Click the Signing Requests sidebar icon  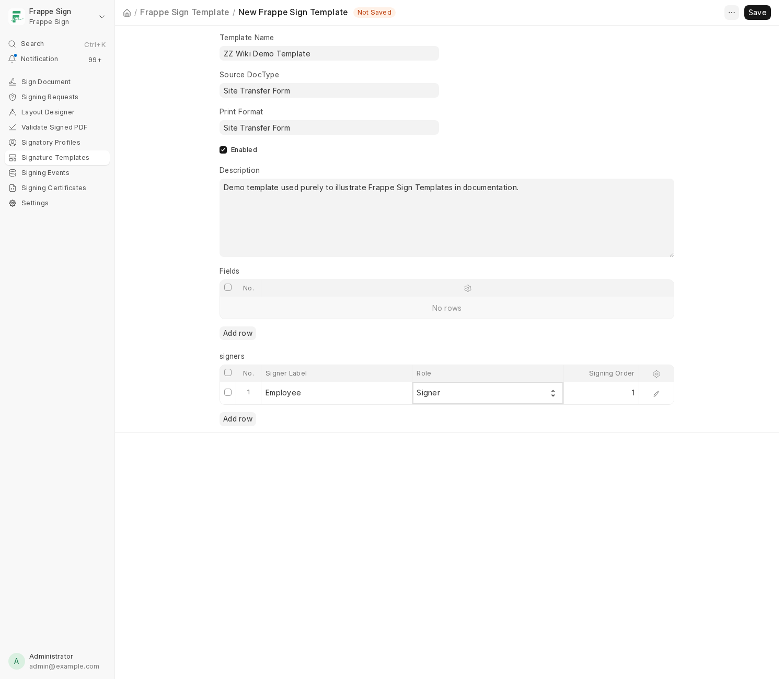point(13,97)
